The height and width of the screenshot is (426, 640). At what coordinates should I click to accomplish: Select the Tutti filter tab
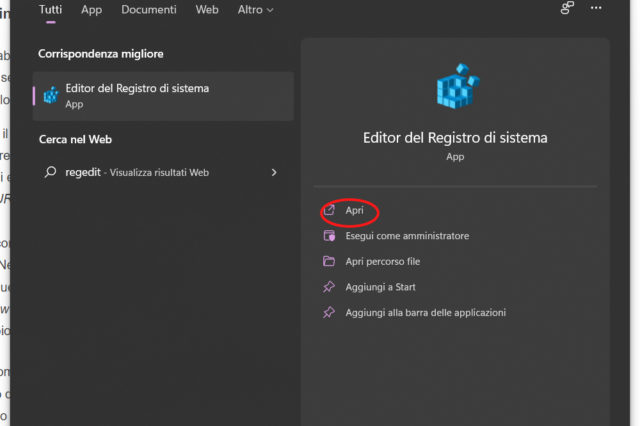(50, 9)
